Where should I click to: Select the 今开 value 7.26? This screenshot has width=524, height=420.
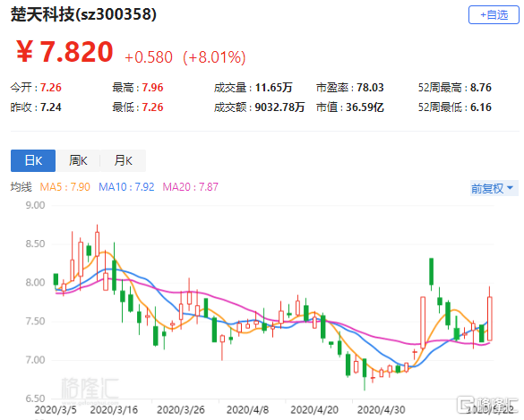(51, 88)
